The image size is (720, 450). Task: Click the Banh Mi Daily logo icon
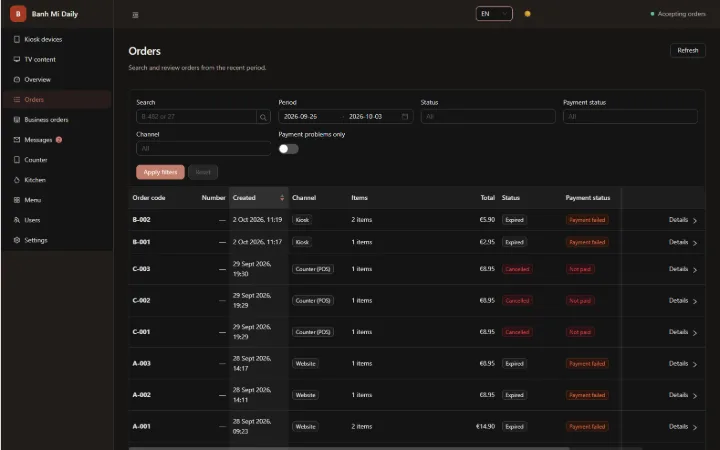[18, 14]
